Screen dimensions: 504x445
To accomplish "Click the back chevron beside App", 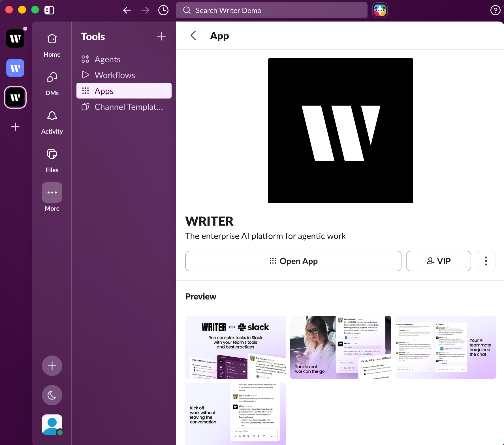I will pyautogui.click(x=193, y=36).
